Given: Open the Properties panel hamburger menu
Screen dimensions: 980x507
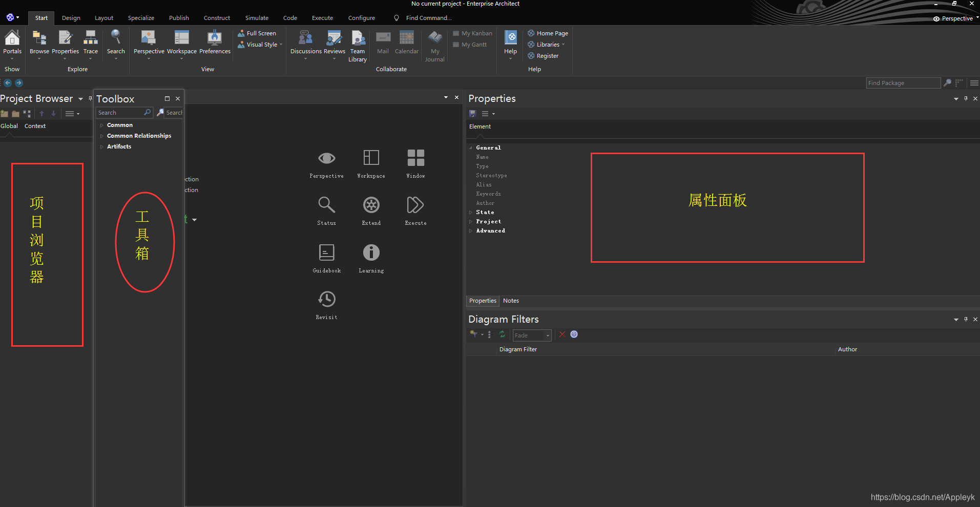Looking at the screenshot, I should [485, 114].
